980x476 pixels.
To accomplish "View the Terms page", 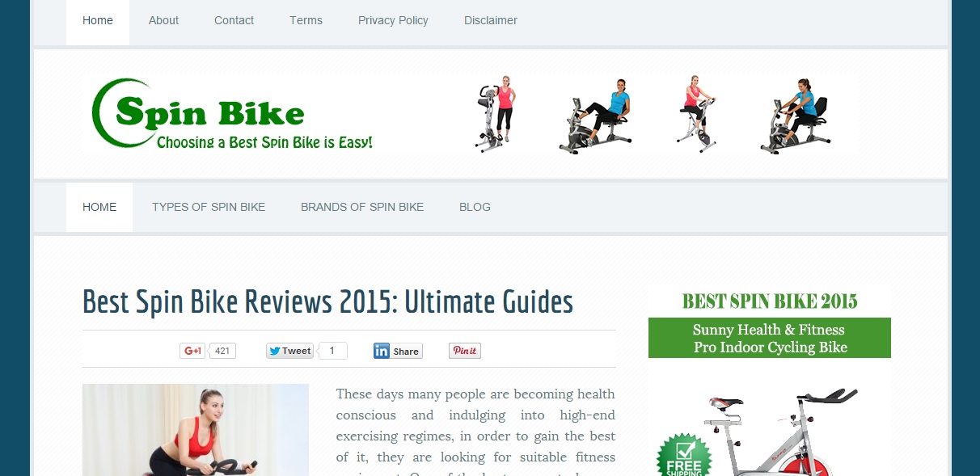I will pyautogui.click(x=306, y=21).
